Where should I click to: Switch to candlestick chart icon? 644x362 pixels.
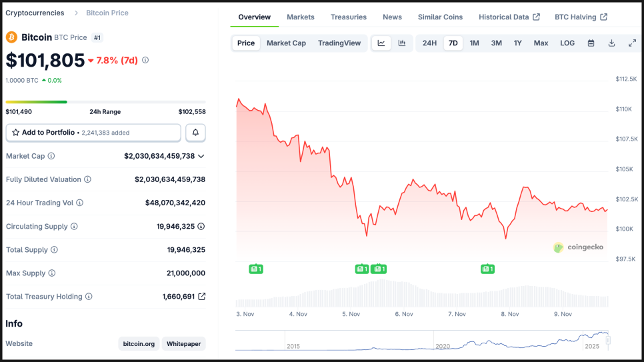coord(402,43)
